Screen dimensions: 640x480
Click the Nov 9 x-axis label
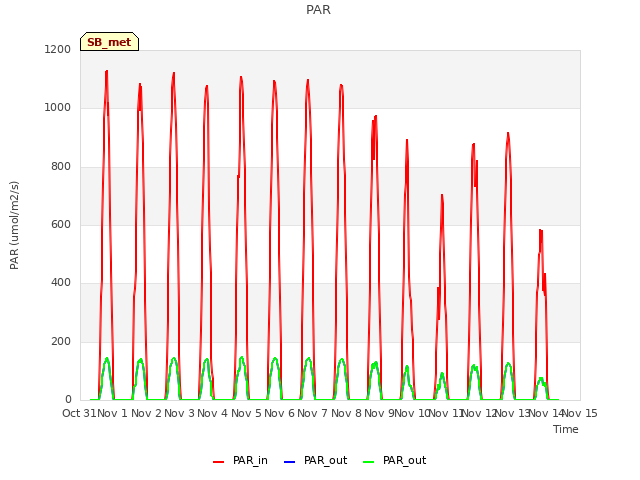(379, 413)
